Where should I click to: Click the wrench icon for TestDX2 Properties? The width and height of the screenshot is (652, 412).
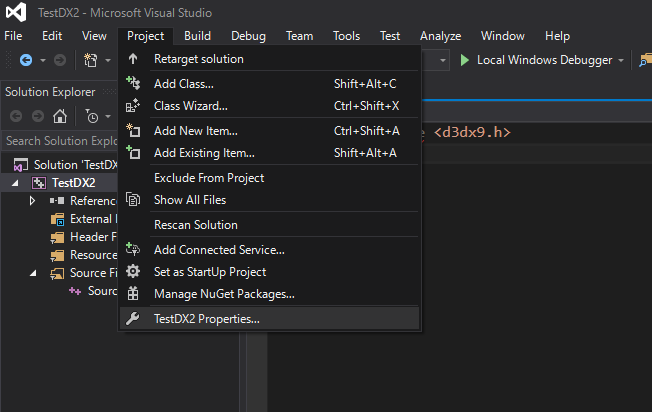click(133, 318)
